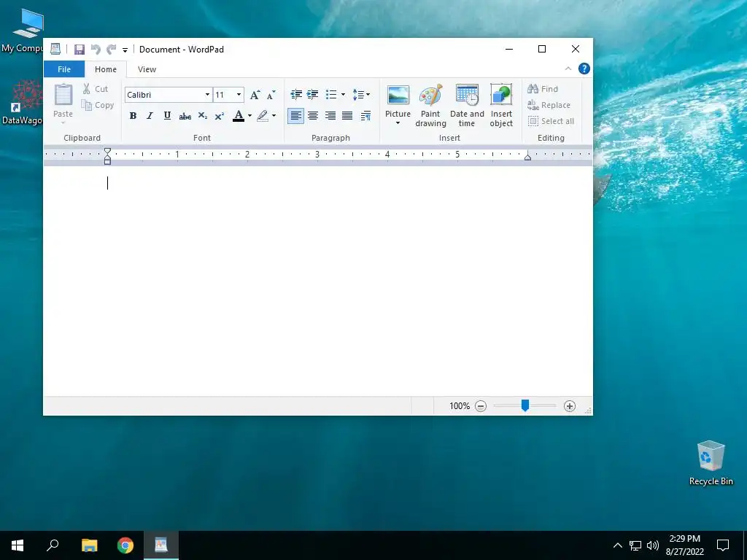Image resolution: width=747 pixels, height=560 pixels.
Task: Select Align text right
Action: 330,116
